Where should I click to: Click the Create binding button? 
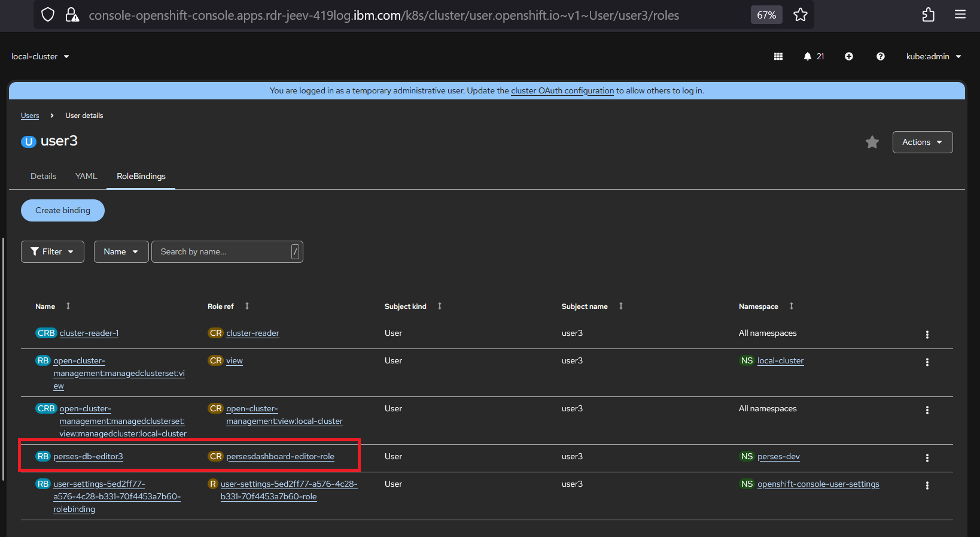(x=63, y=210)
